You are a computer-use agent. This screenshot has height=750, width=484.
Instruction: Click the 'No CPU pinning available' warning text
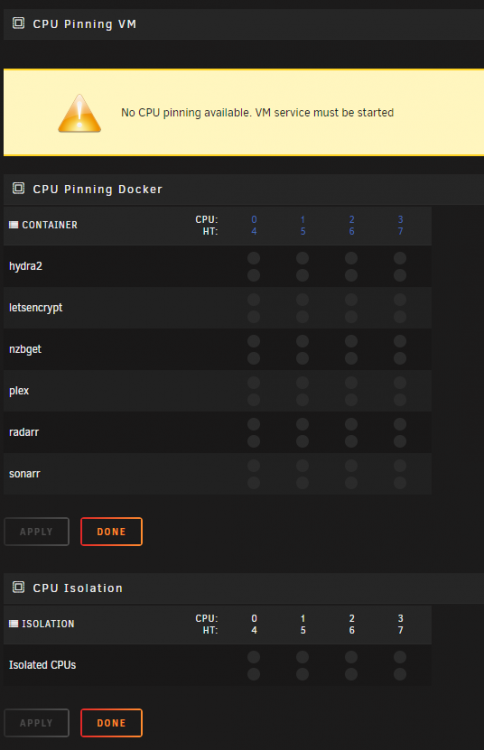coord(257,113)
